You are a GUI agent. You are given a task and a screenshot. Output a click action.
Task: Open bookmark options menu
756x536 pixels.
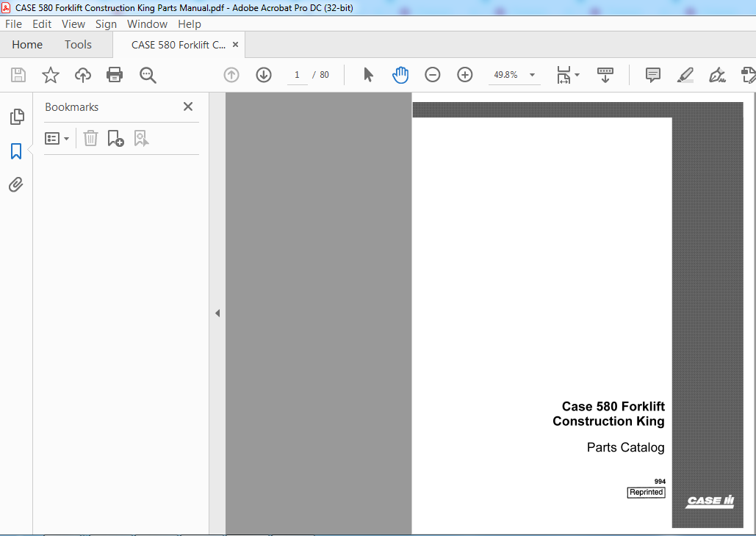click(57, 139)
